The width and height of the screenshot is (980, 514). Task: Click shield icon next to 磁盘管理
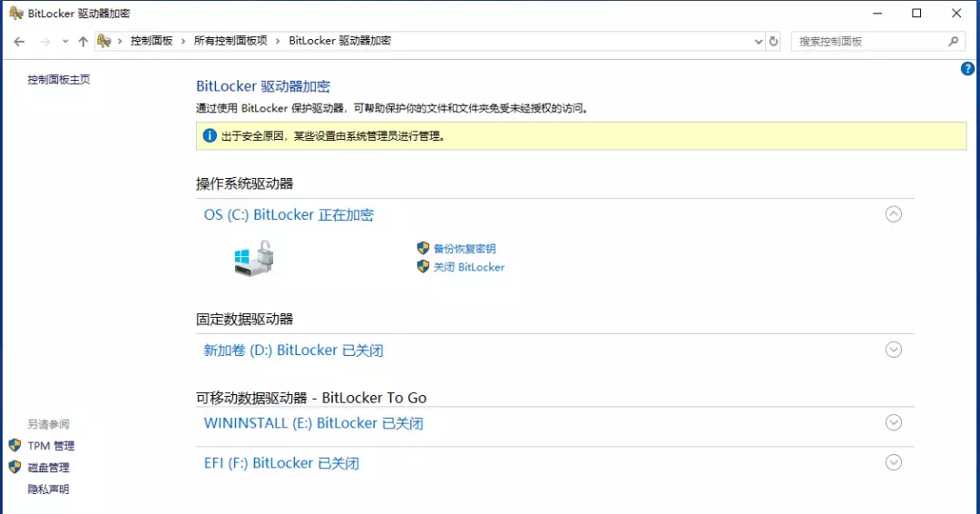point(15,467)
